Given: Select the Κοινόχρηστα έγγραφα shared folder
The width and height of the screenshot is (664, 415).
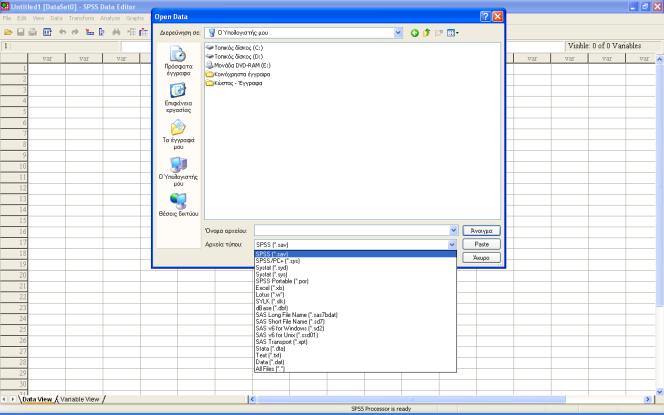Looking at the screenshot, I should (238, 75).
